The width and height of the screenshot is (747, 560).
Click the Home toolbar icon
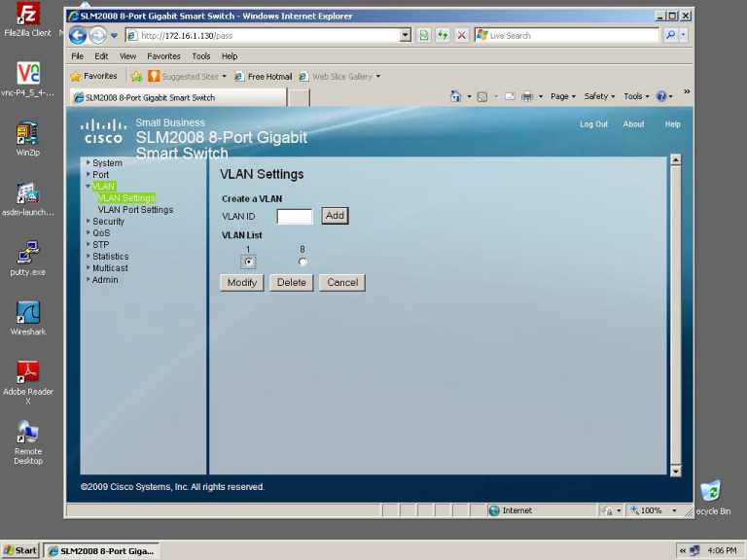(455, 96)
